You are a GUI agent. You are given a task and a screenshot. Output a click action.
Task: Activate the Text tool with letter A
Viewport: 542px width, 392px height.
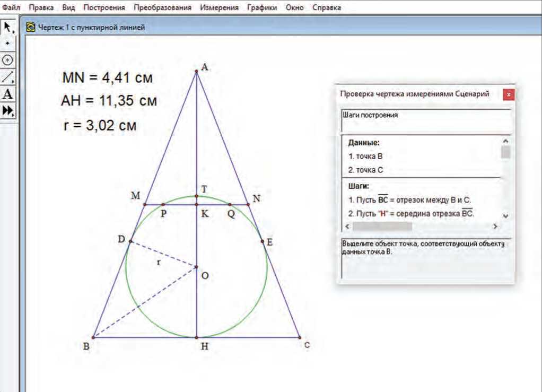7,94
